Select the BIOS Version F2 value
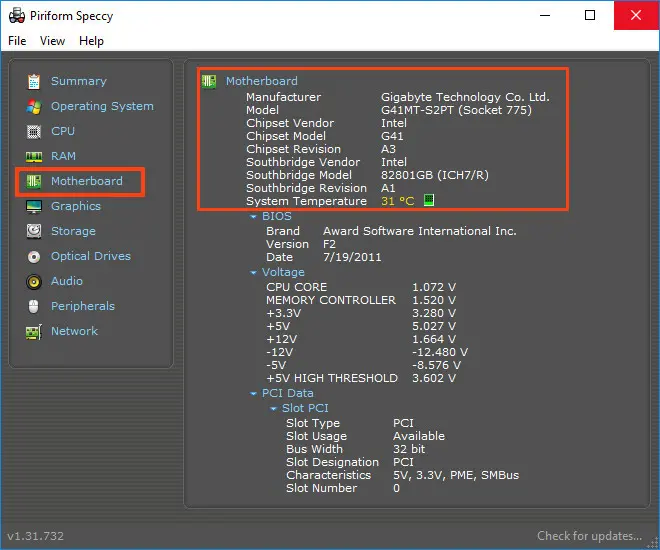660x550 pixels. tap(329, 244)
